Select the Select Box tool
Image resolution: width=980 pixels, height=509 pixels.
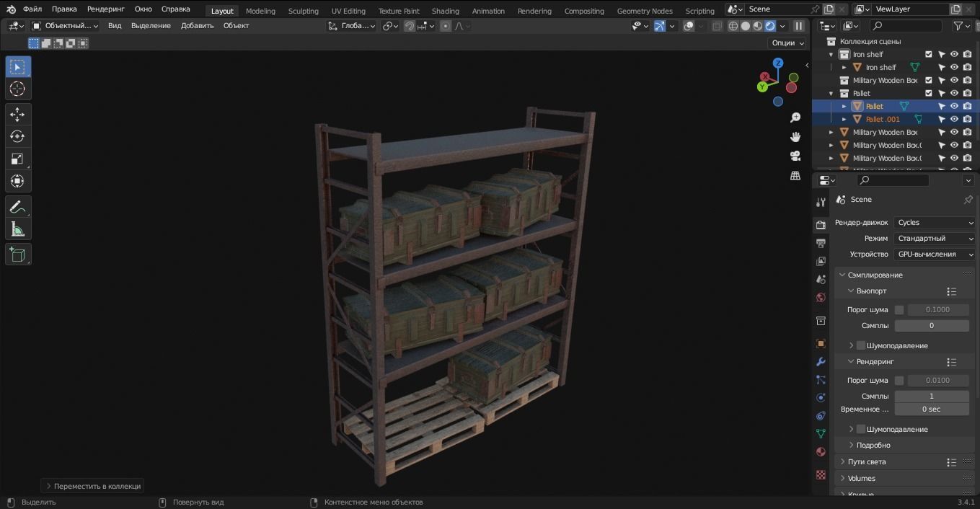click(x=18, y=67)
